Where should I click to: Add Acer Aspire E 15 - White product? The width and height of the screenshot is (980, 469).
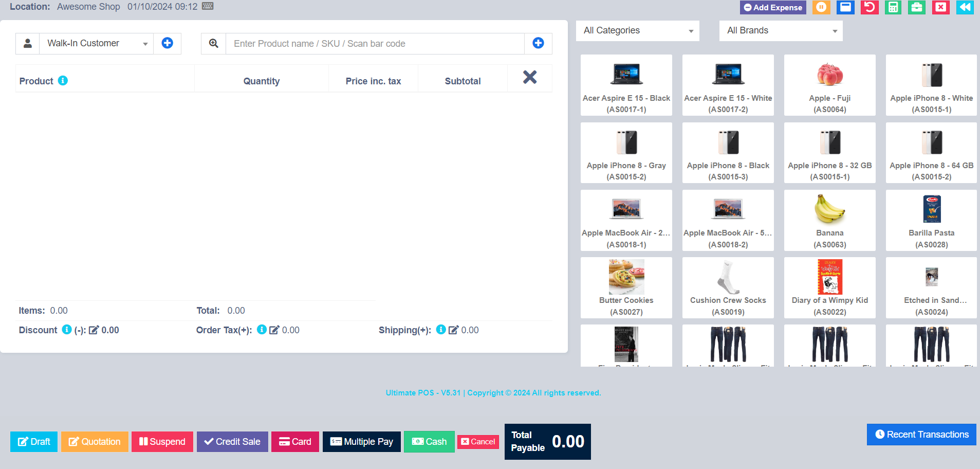pos(728,85)
